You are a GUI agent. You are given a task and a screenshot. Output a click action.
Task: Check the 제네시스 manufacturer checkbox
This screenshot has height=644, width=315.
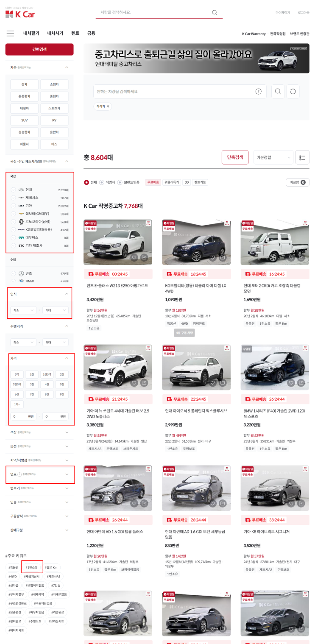tap(13, 198)
